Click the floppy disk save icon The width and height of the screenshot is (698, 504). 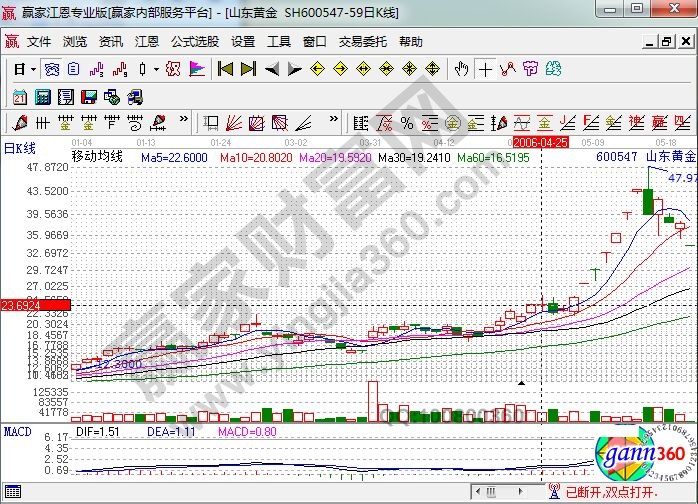(88, 97)
